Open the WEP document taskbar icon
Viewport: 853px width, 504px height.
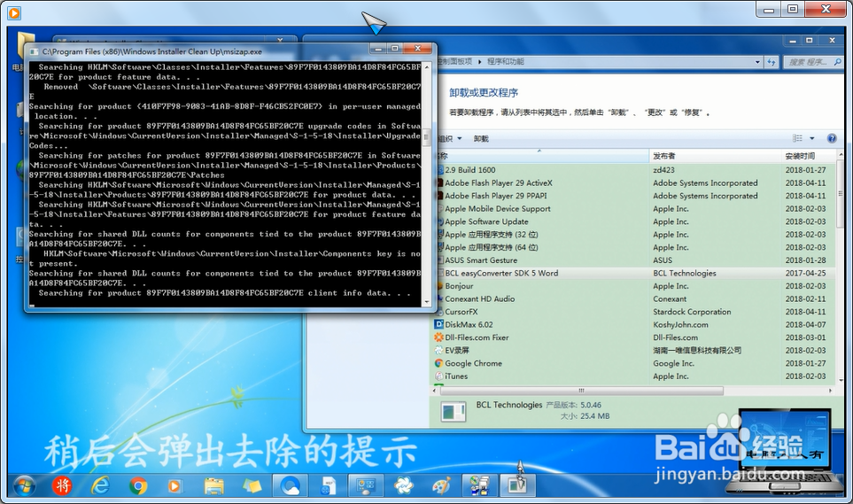coord(328,485)
